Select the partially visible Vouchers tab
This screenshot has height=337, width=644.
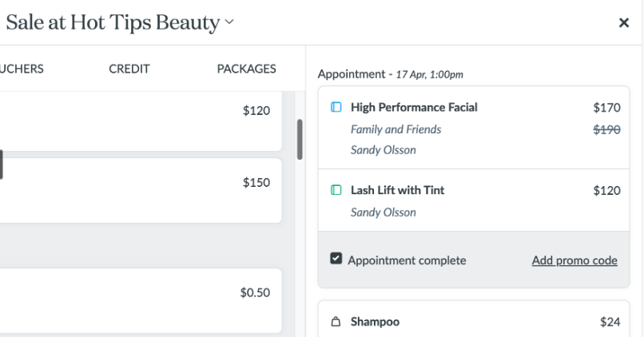22,69
